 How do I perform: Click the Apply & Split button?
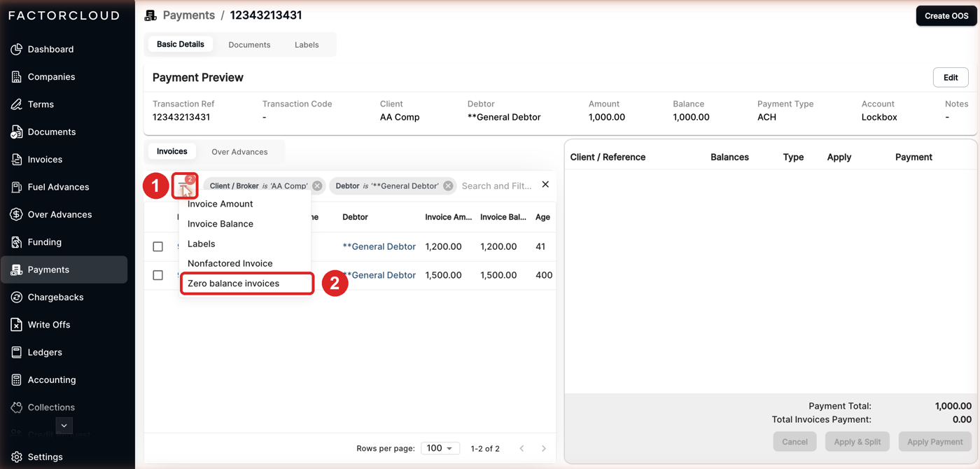(x=857, y=442)
